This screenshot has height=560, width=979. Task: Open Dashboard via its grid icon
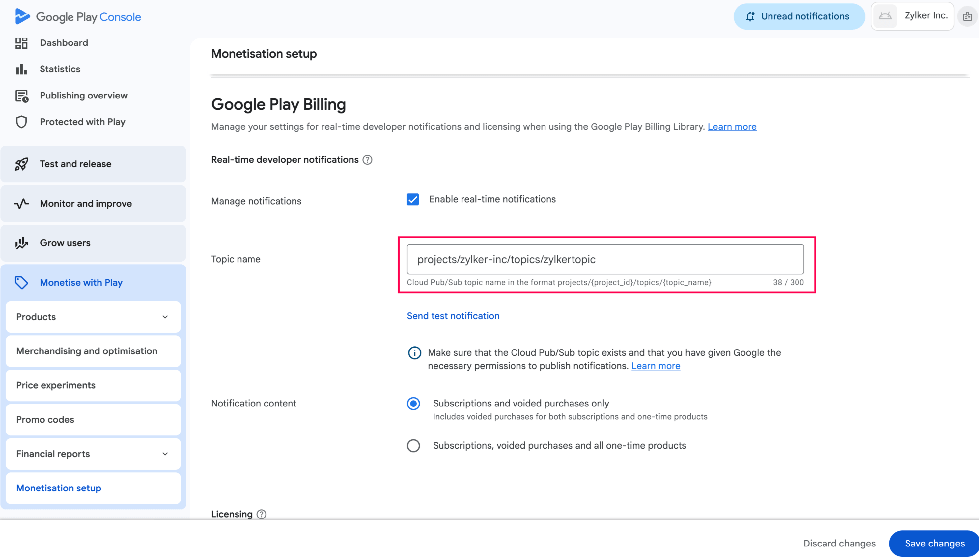pyautogui.click(x=21, y=43)
